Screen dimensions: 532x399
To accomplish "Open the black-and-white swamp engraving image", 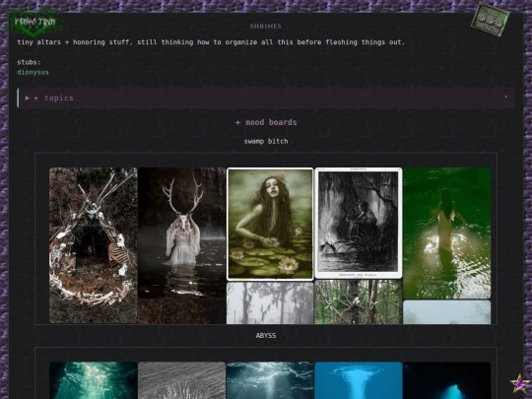I will click(x=359, y=223).
